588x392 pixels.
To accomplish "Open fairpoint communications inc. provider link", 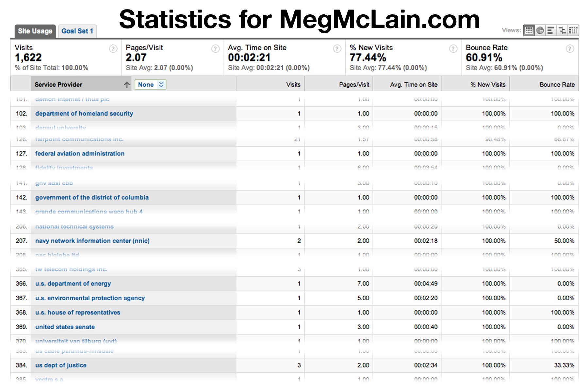I will click(x=79, y=139).
